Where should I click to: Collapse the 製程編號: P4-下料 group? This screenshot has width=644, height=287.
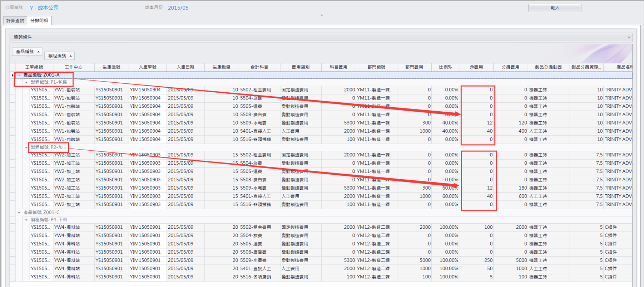[26, 220]
